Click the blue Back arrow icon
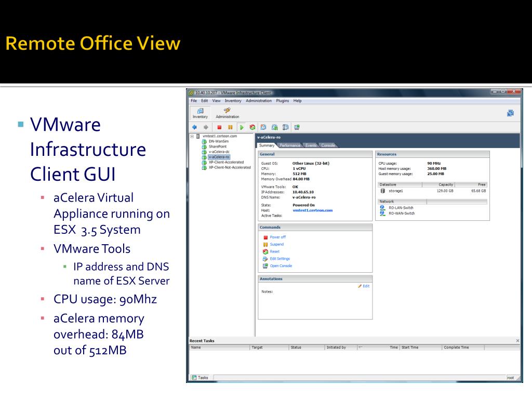The image size is (532, 399). click(x=194, y=127)
